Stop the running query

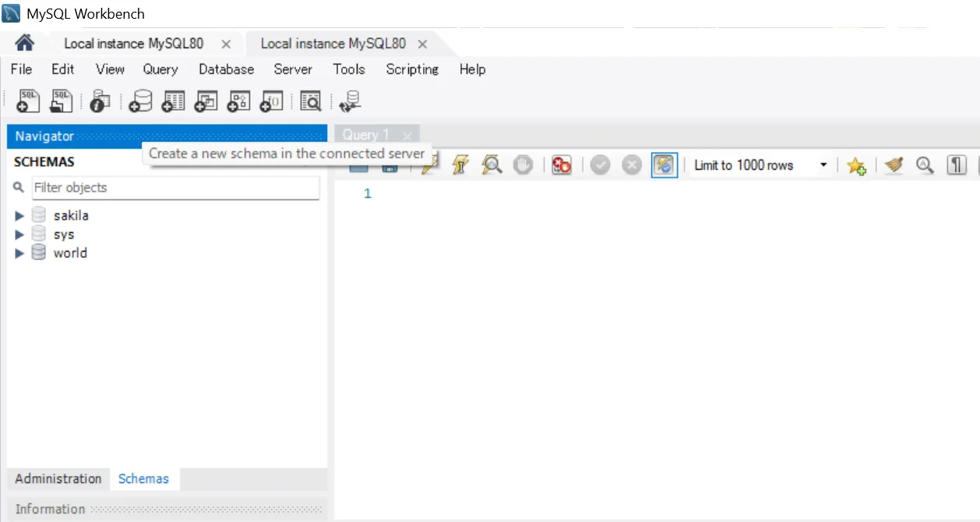523,164
